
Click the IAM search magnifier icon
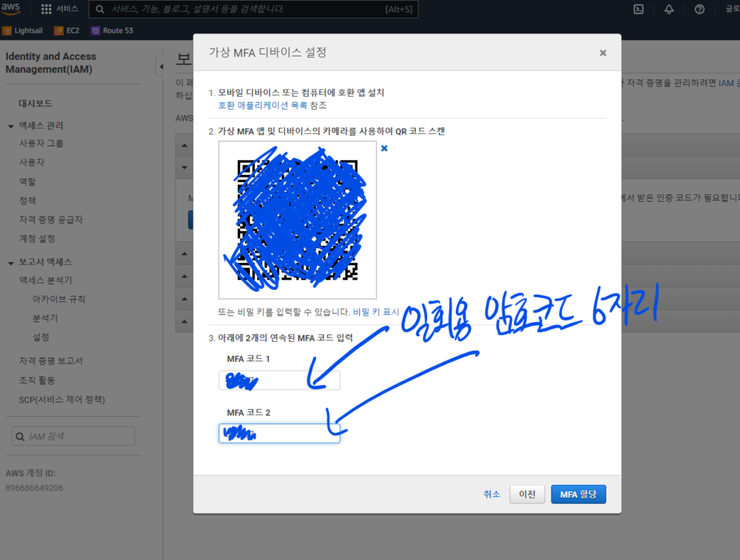click(x=20, y=436)
